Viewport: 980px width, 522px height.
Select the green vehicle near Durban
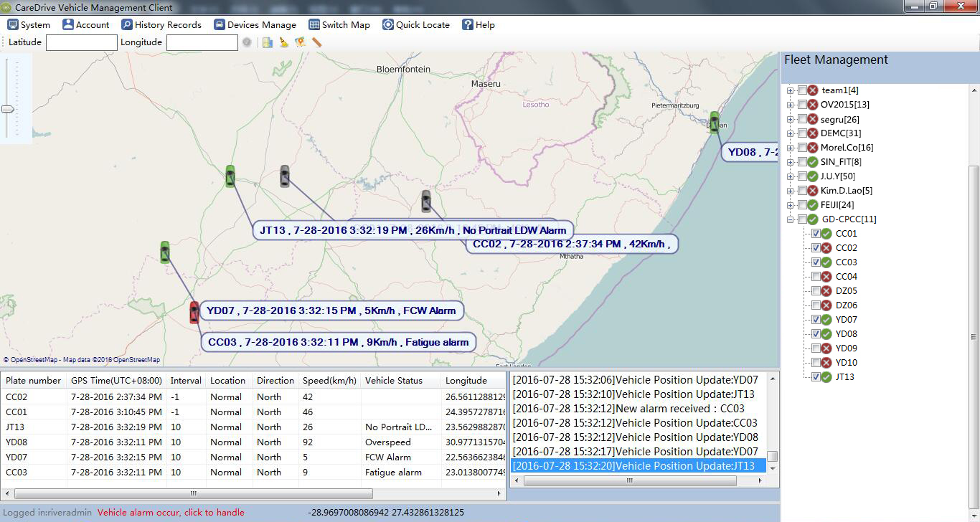[x=714, y=122]
